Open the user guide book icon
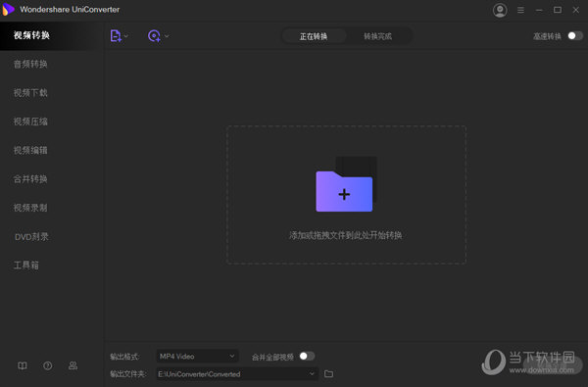Image resolution: width=588 pixels, height=387 pixels. [x=23, y=365]
